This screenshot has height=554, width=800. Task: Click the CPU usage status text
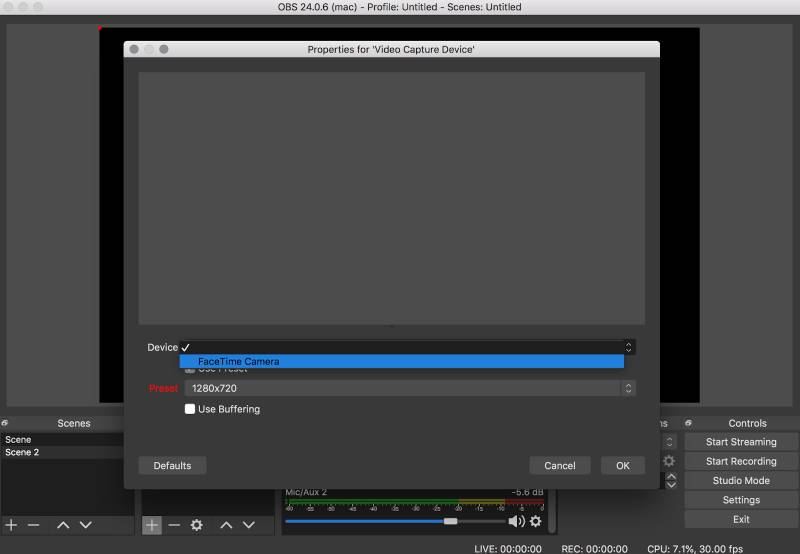[x=695, y=549]
